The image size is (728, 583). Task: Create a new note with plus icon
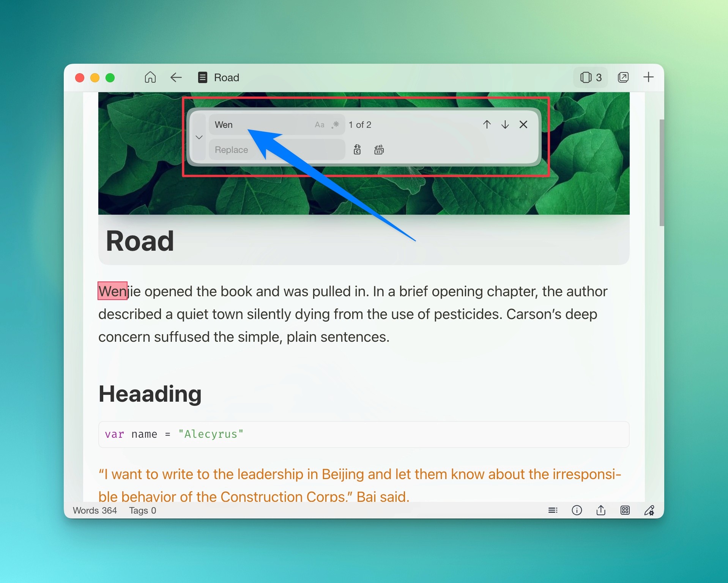[648, 77]
